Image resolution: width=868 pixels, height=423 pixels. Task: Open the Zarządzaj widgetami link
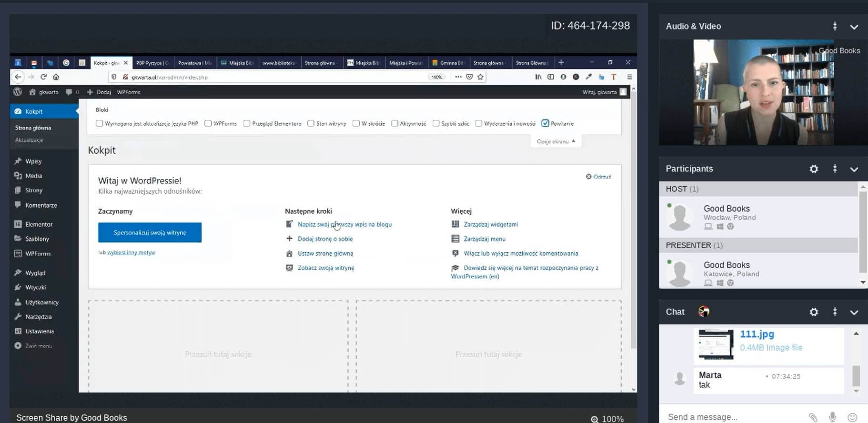click(x=491, y=224)
